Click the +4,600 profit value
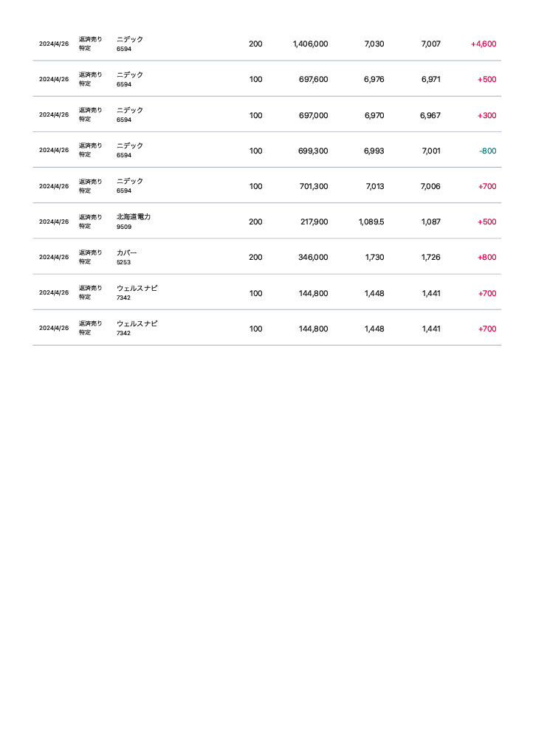Viewport: 533px width, 756px height. [484, 44]
